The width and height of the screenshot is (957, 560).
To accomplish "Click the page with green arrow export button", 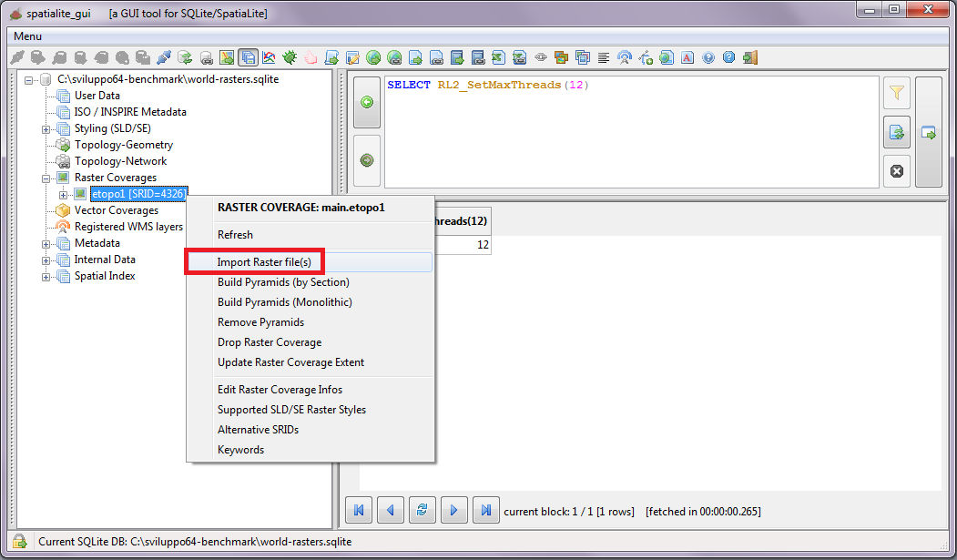I will [928, 132].
